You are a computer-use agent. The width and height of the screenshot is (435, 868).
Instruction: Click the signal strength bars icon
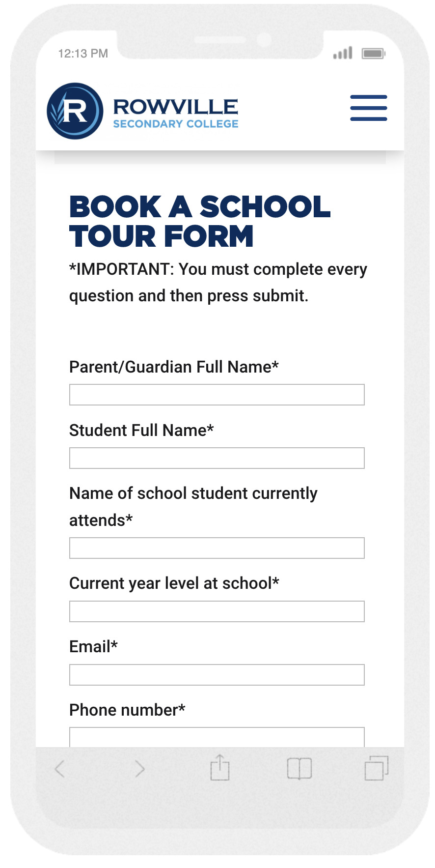343,53
